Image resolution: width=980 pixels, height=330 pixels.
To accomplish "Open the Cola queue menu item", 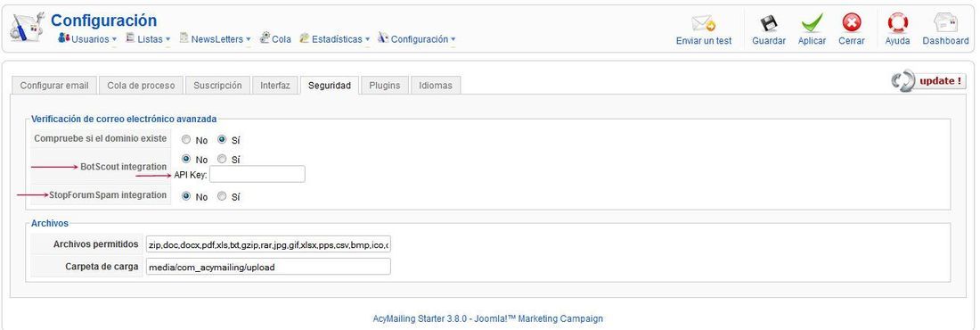I will pos(275,39).
